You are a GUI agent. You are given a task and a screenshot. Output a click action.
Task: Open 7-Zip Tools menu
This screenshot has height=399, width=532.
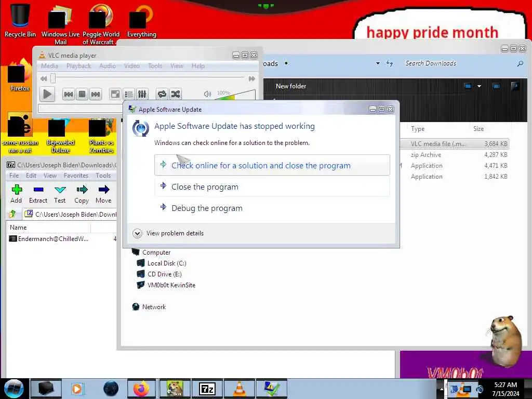(x=103, y=176)
